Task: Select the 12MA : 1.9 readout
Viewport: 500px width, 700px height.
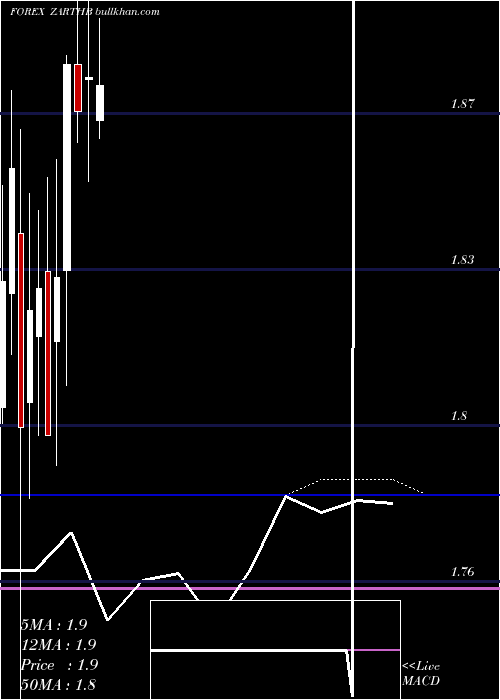Action: point(58,645)
